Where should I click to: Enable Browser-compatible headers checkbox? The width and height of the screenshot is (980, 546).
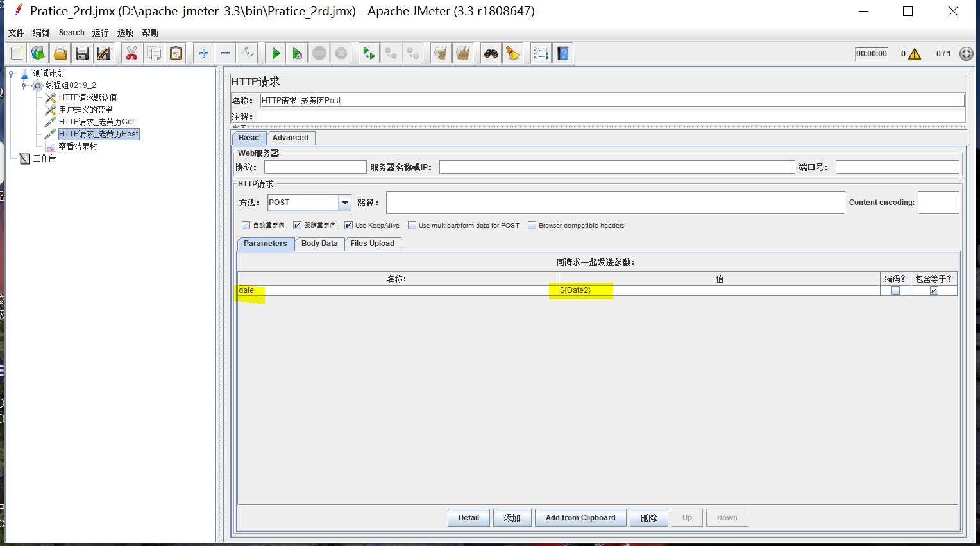click(532, 225)
